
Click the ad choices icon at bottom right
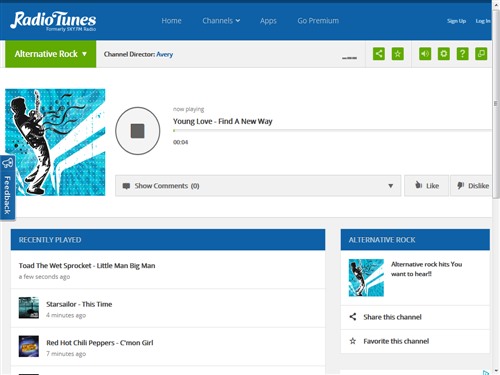click(486, 372)
